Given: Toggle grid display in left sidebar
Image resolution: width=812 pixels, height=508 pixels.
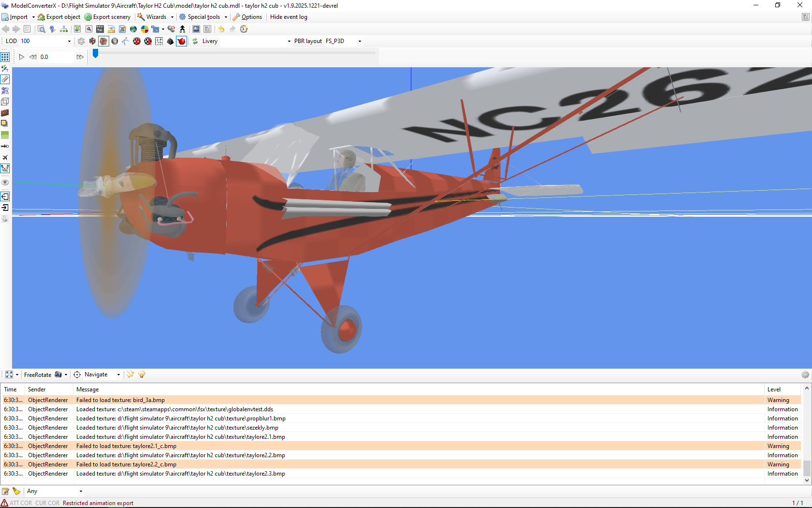Looking at the screenshot, I should 5,57.
